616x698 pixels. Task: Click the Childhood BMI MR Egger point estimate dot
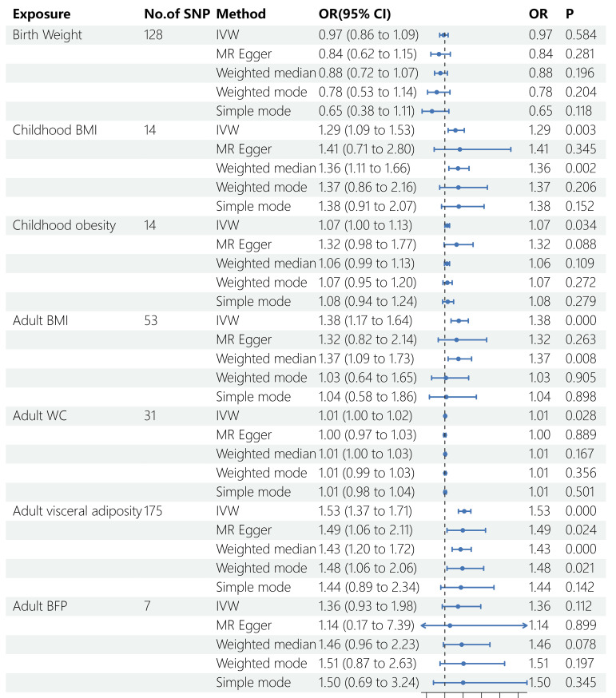[x=459, y=149]
